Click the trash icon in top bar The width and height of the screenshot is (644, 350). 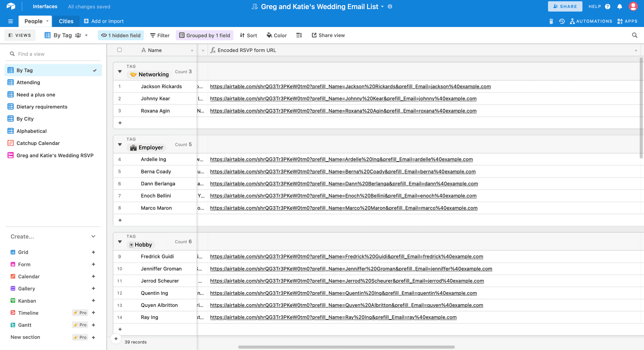pos(551,21)
